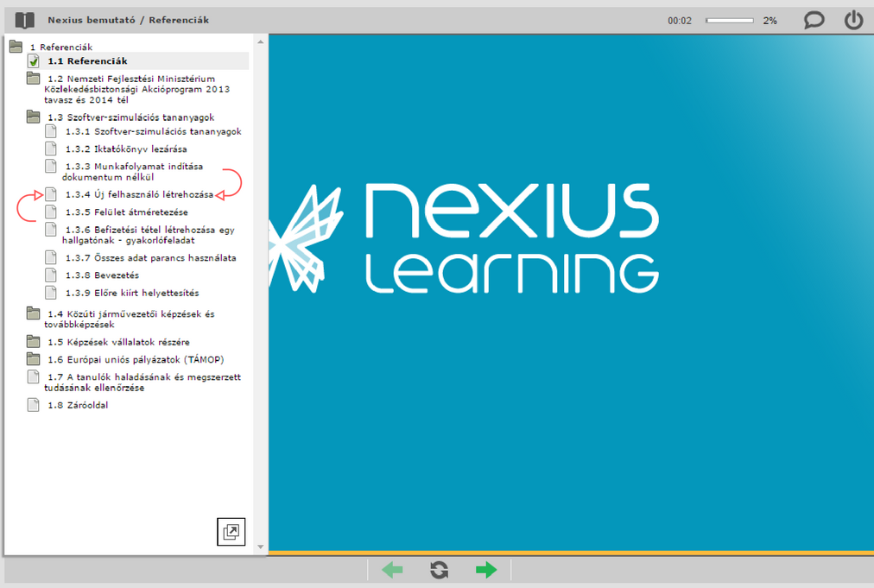
Task: Open the comments speech bubble icon
Action: (814, 20)
